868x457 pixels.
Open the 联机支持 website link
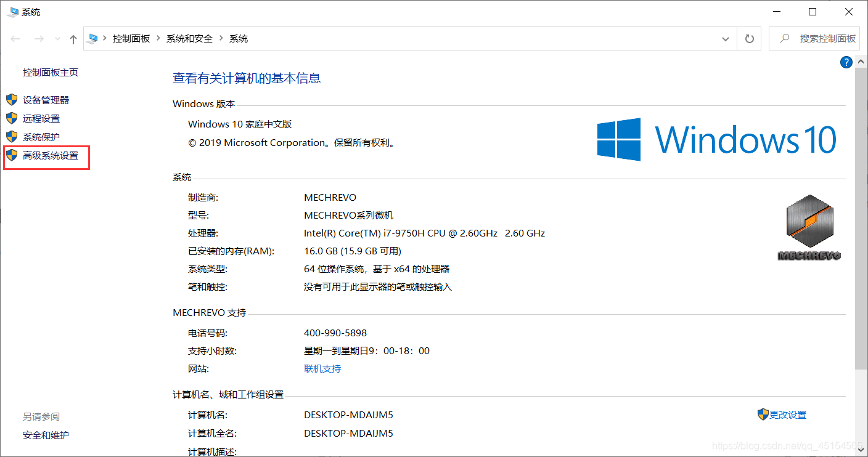pyautogui.click(x=322, y=368)
